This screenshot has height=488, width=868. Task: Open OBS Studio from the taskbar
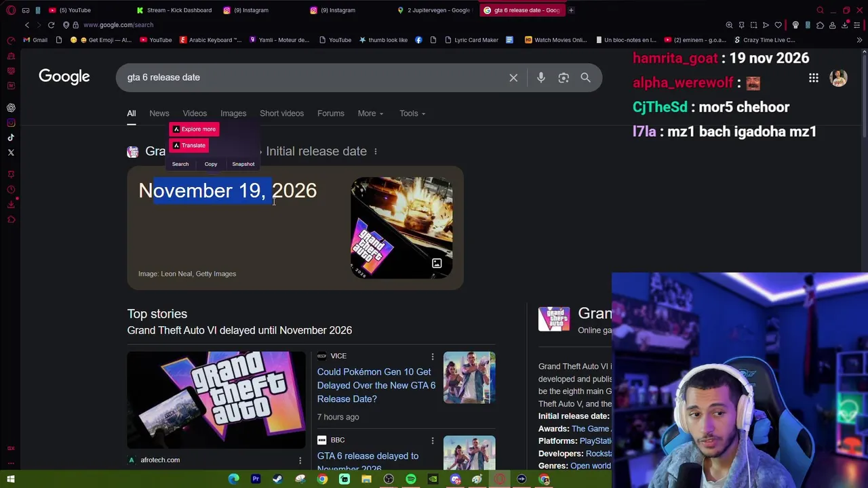pos(389,479)
